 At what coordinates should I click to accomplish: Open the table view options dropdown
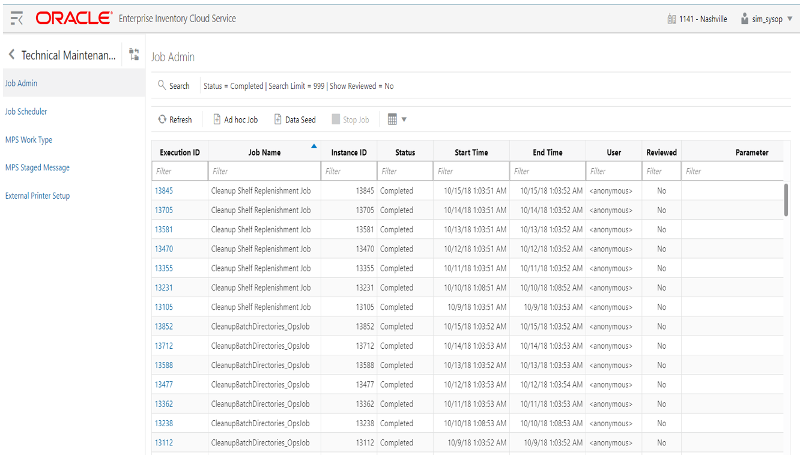coord(397,120)
